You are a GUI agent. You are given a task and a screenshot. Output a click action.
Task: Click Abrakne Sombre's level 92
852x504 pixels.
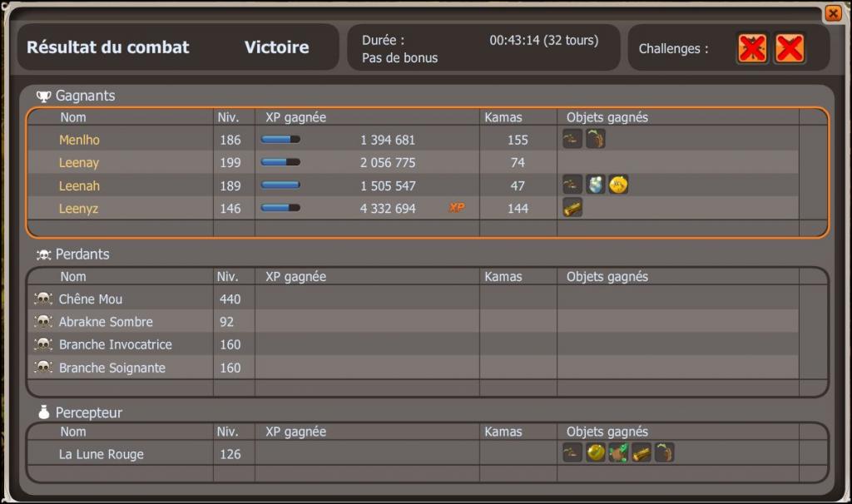click(226, 322)
